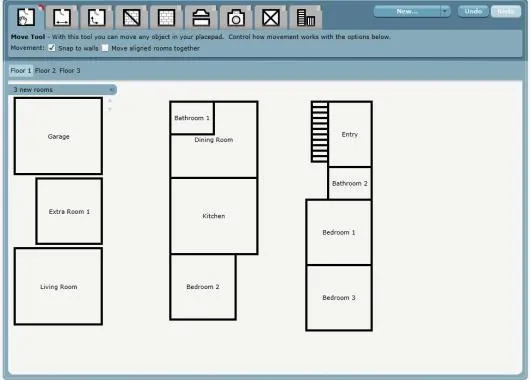Click the Undo button
530x380 pixels.
(473, 11)
